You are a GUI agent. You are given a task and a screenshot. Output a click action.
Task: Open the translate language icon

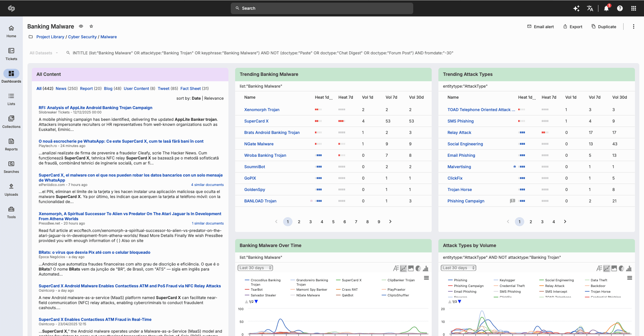(590, 8)
